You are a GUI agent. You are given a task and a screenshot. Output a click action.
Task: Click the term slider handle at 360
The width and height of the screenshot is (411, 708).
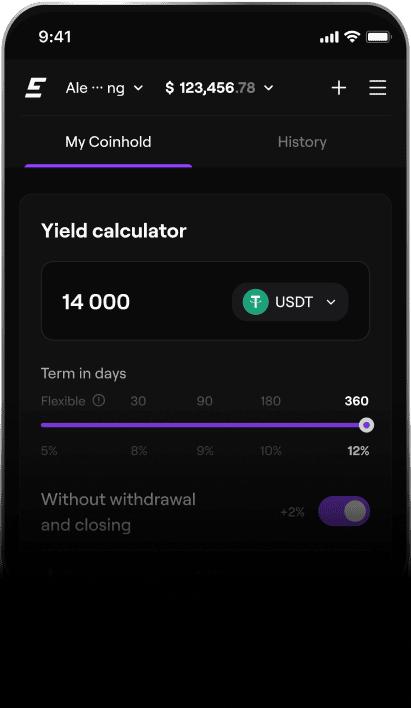click(x=366, y=425)
